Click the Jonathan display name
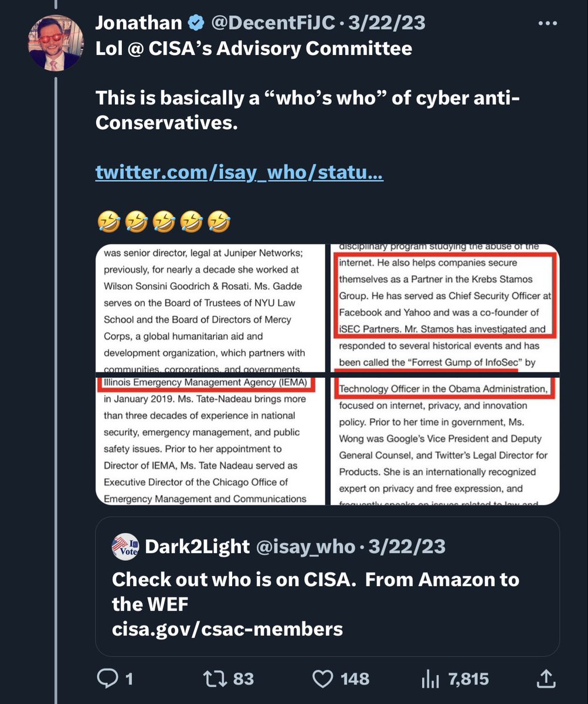Viewport: 588px width, 704px height. (x=138, y=23)
